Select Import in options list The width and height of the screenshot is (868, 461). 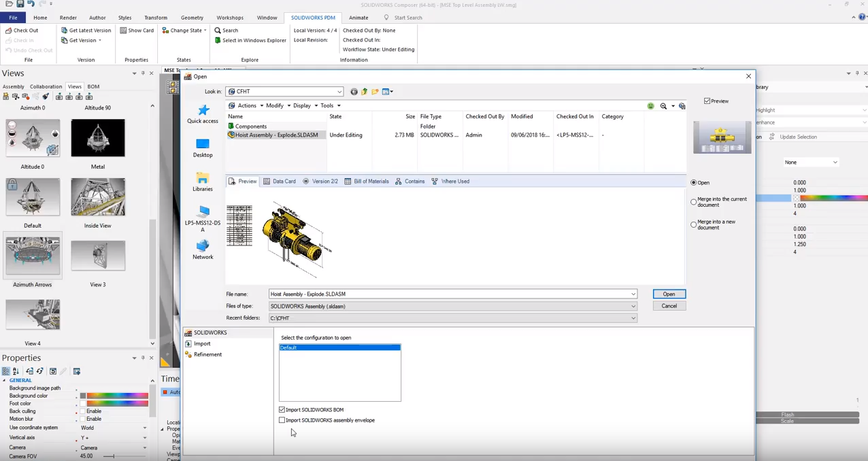click(x=202, y=343)
